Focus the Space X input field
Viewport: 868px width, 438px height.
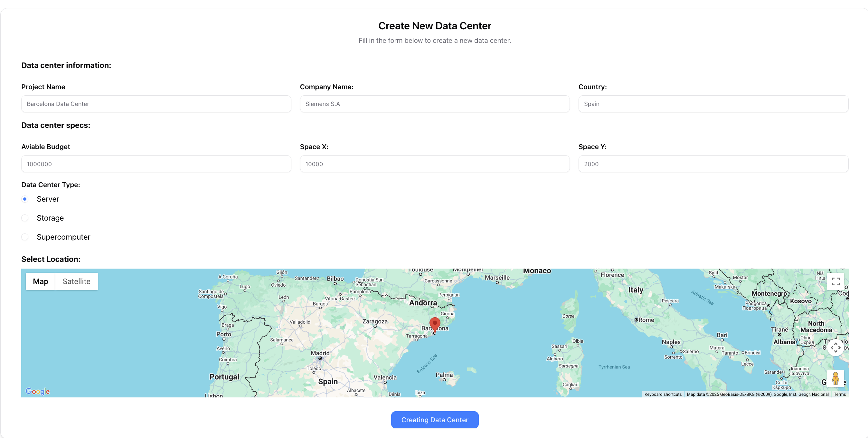coord(434,164)
